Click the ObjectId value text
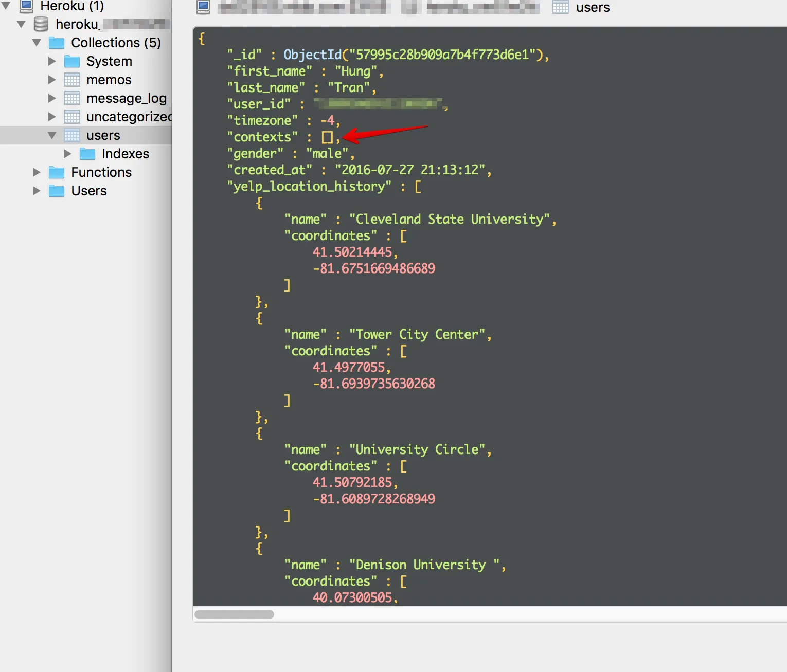The image size is (787, 672). pyautogui.click(x=413, y=55)
